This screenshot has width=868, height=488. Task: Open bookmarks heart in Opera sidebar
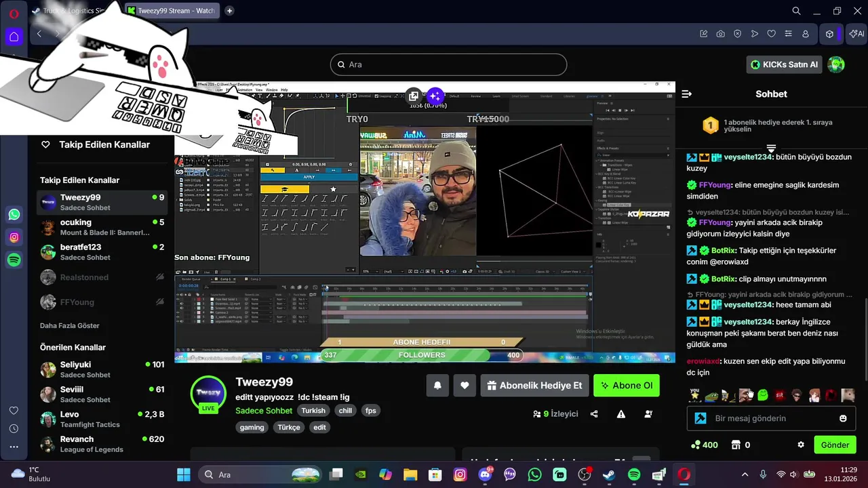pos(14,411)
